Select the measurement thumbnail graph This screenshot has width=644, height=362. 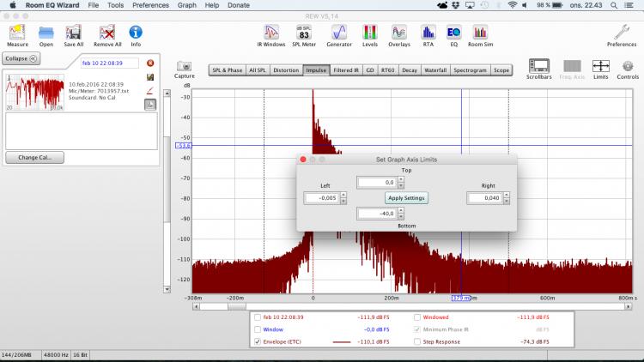[35, 93]
